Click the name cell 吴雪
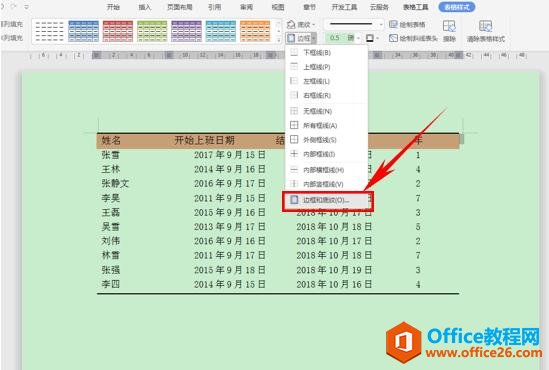This screenshot has height=370, width=549. coord(111,227)
